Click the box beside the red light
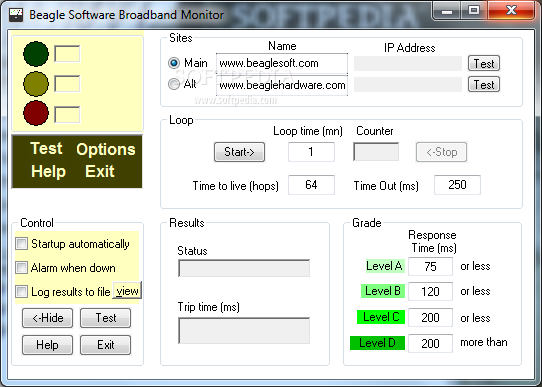This screenshot has height=387, width=542. pos(67,114)
